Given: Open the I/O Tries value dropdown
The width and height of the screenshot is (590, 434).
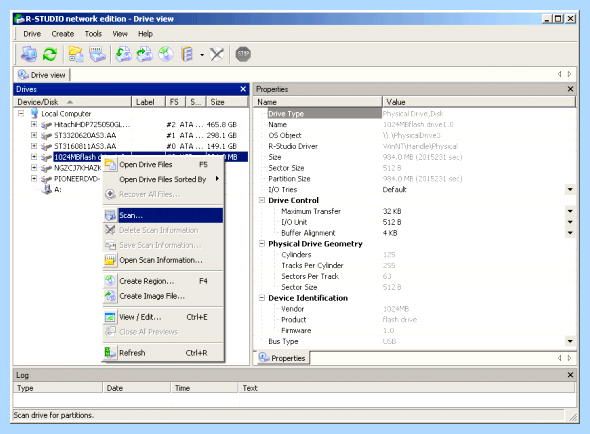Looking at the screenshot, I should coord(570,189).
